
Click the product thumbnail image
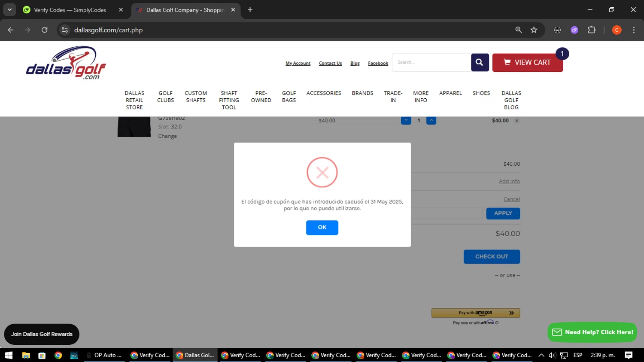tap(134, 127)
